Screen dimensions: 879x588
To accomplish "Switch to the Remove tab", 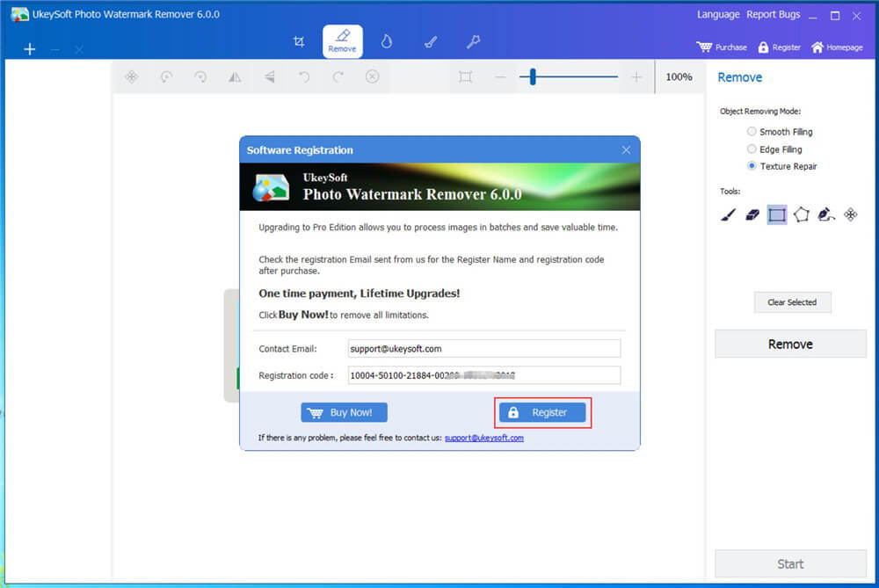I will [342, 41].
